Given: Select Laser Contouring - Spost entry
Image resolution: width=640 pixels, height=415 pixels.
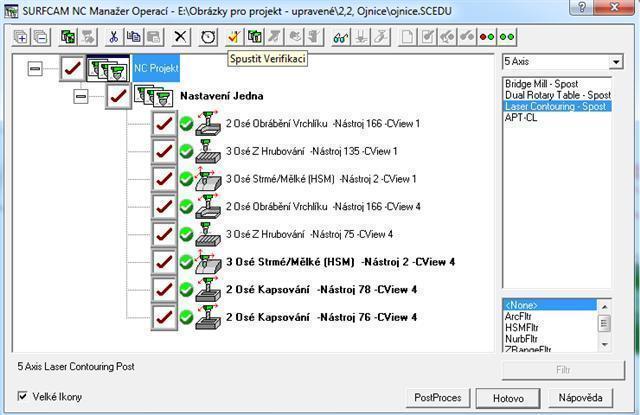Looking at the screenshot, I should pos(558,107).
